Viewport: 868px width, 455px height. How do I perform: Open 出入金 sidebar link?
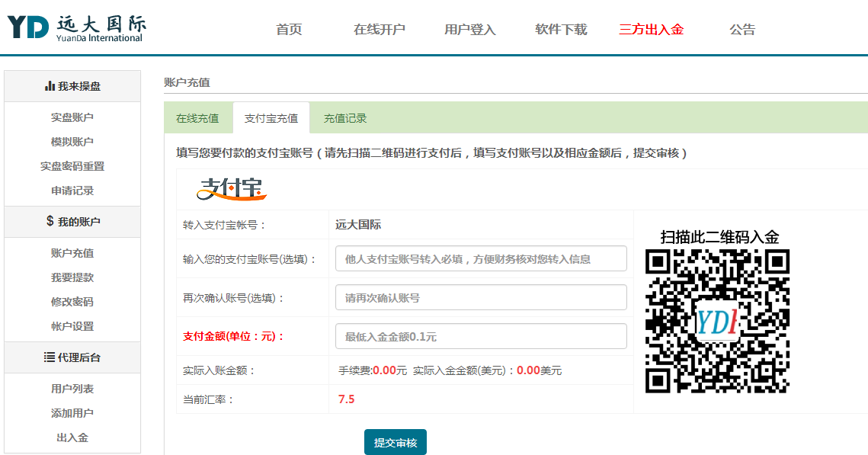pos(72,437)
